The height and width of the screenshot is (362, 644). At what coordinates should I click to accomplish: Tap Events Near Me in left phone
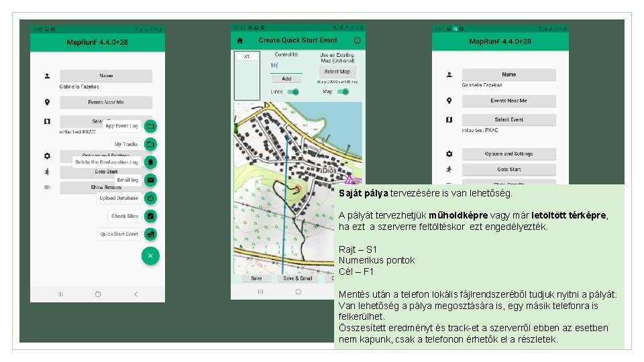click(106, 102)
